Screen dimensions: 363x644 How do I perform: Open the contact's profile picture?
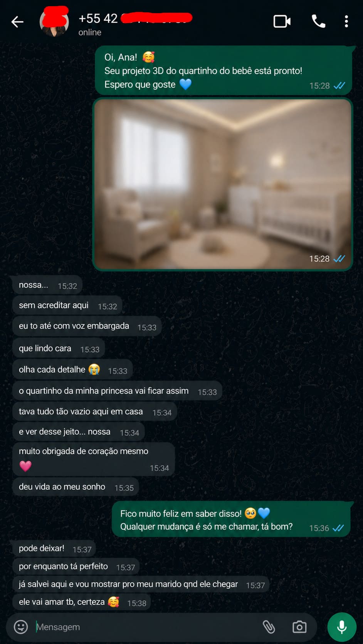pyautogui.click(x=54, y=22)
